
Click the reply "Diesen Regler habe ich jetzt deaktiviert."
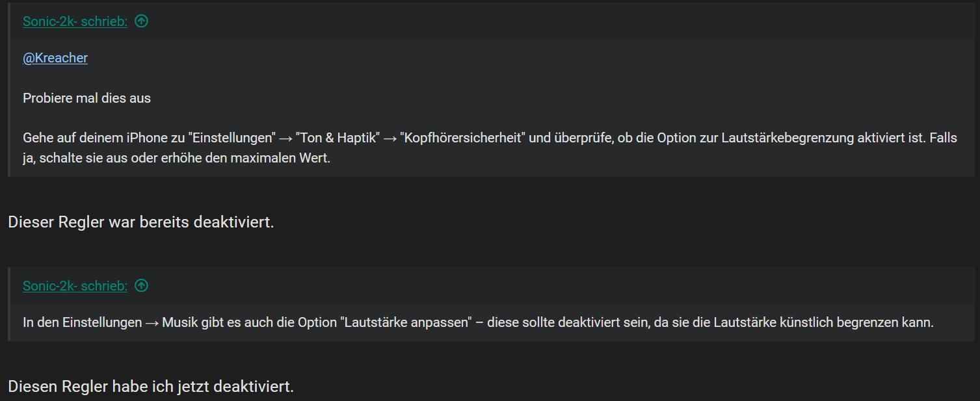151,387
